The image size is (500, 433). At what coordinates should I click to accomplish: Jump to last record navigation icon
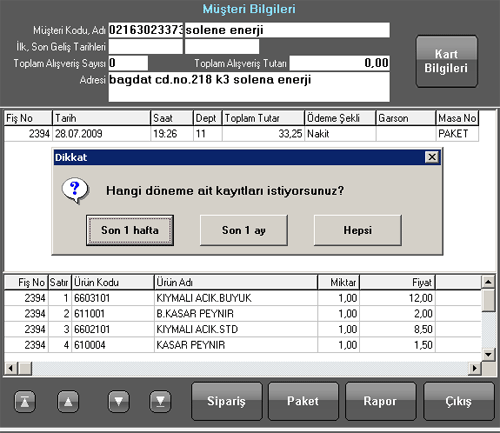click(160, 401)
